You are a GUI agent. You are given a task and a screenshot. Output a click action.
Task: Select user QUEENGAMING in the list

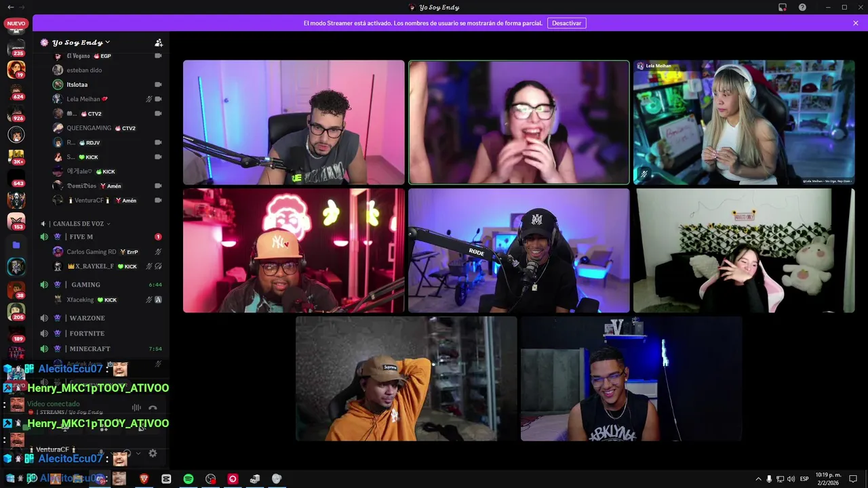coord(89,128)
